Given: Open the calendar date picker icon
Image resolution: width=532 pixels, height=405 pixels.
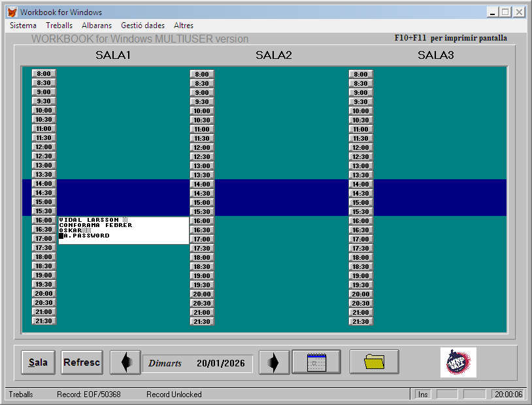Looking at the screenshot, I should pos(316,362).
